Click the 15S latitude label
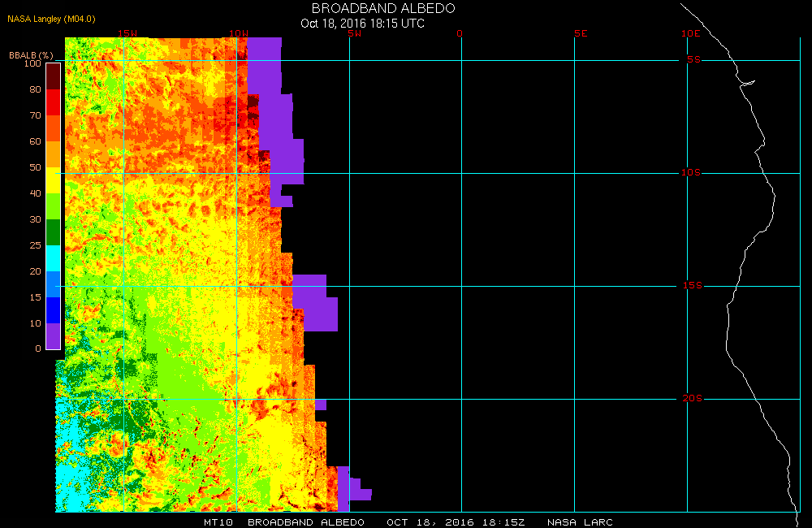 (690, 286)
